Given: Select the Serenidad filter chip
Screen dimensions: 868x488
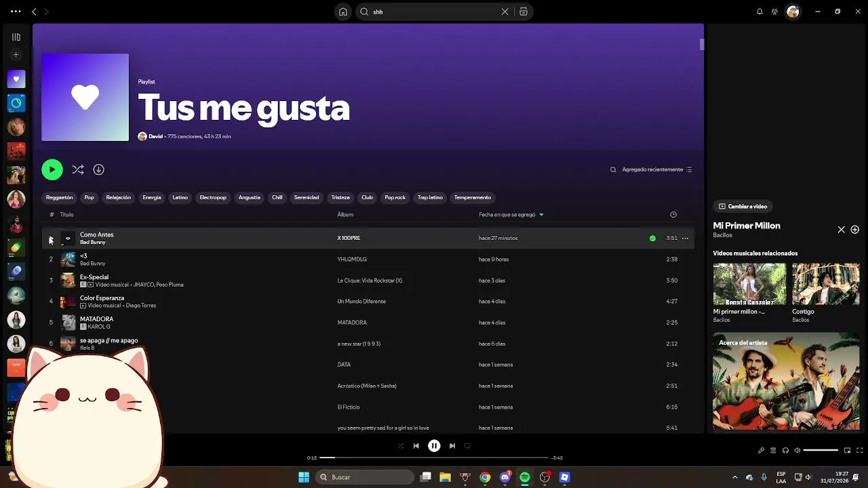Looking at the screenshot, I should click(306, 197).
